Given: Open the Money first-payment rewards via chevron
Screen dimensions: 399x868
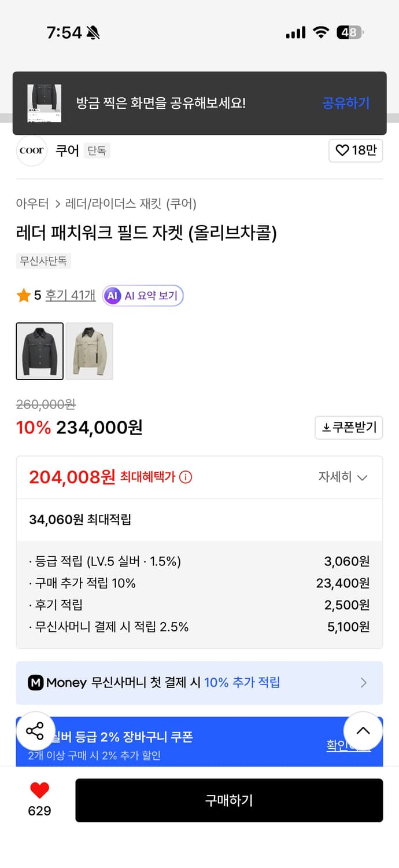Looking at the screenshot, I should 363,683.
